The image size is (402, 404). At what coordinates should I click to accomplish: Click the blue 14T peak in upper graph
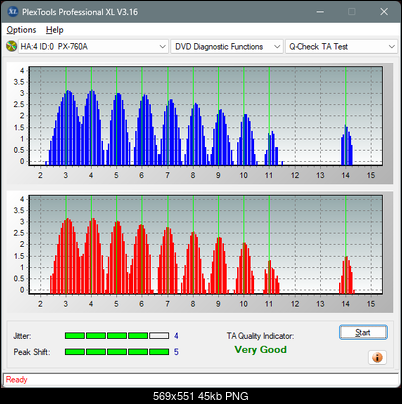pos(347,145)
